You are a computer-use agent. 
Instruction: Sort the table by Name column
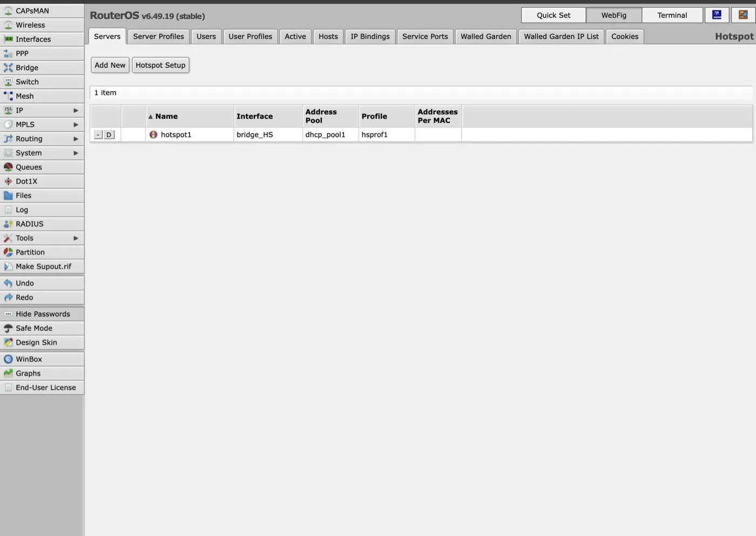190,116
